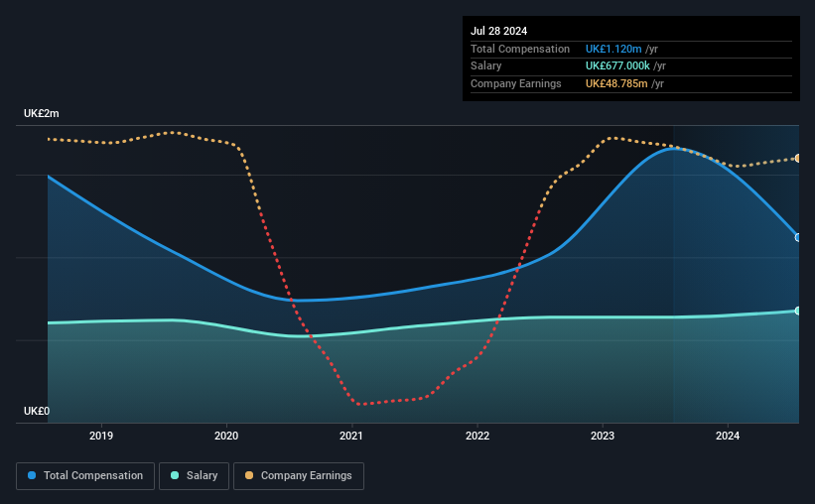Select the Total Compensation endpoint marker on chart
The width and height of the screenshot is (815, 504).
798,237
